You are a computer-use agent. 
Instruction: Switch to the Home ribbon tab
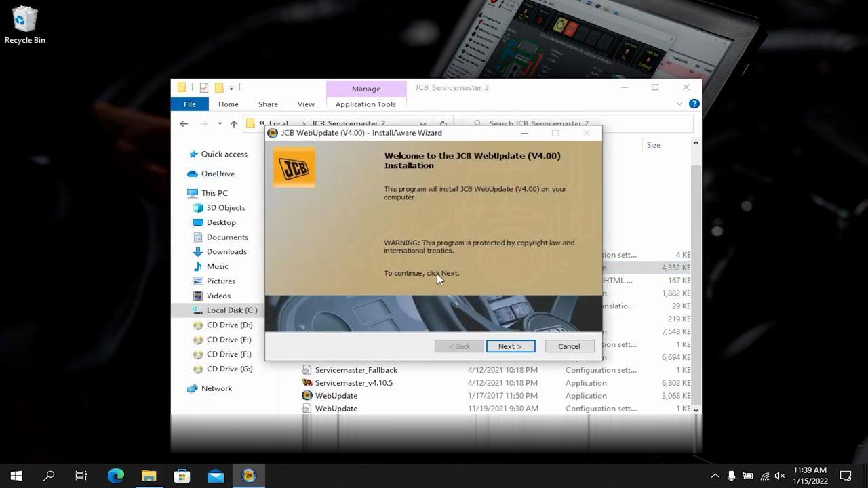pos(229,104)
